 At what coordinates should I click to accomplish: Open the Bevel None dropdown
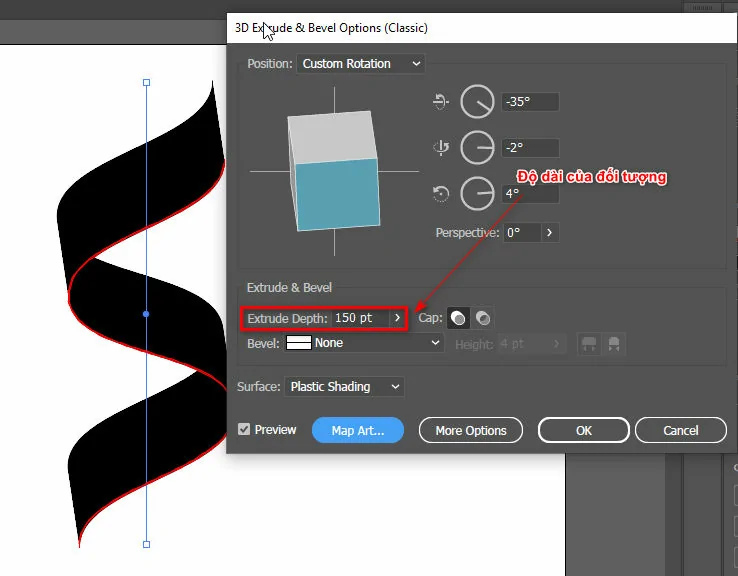[364, 343]
